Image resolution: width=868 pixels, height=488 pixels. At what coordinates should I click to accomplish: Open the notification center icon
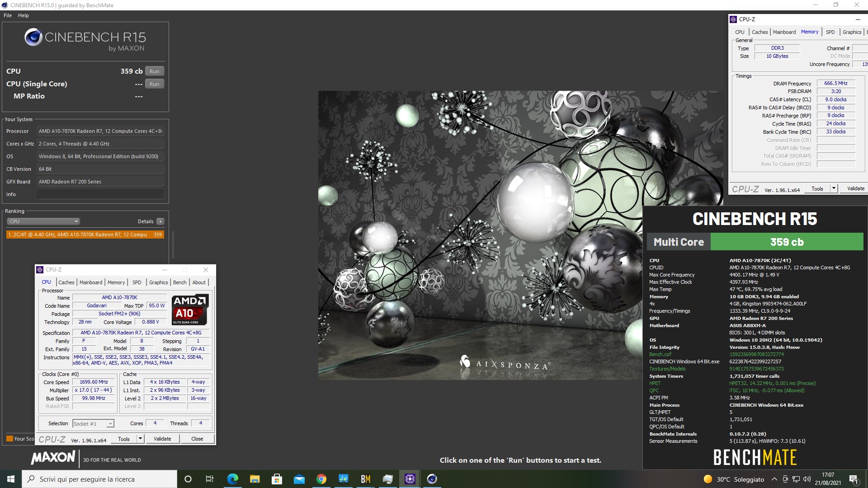click(854, 479)
